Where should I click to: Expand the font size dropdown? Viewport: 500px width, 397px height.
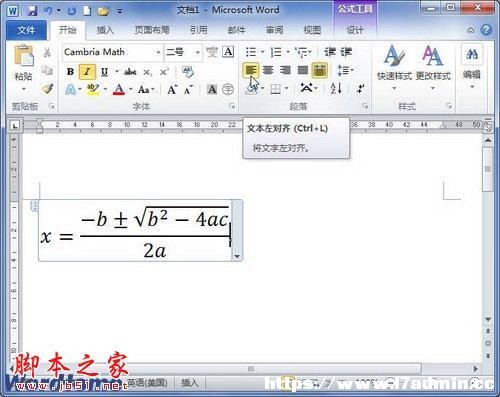pyautogui.click(x=198, y=52)
